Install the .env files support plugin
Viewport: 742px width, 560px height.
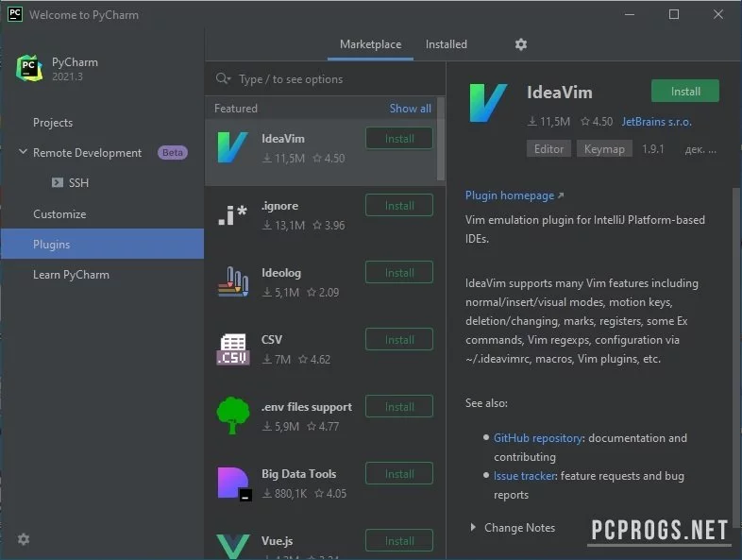pyautogui.click(x=399, y=407)
